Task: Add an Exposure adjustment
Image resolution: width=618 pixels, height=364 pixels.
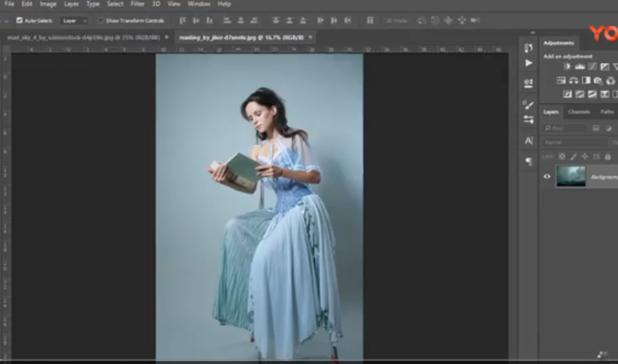Action: [605, 67]
